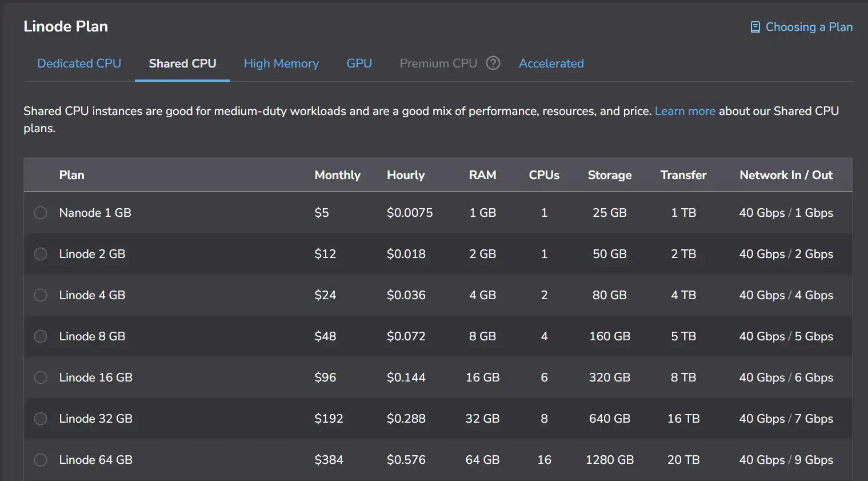The image size is (868, 481).
Task: Click the Network In / Out column header
Action: [786, 175]
